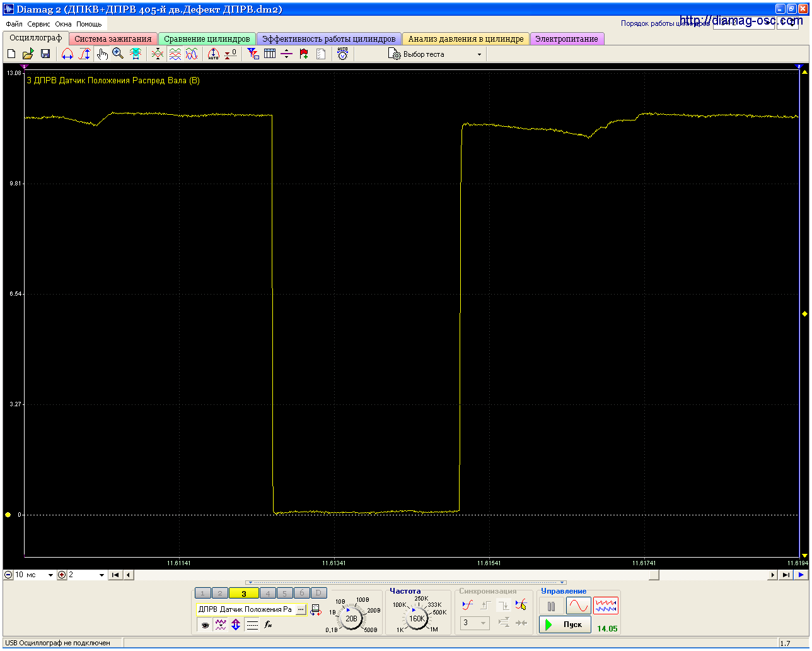This screenshot has height=651, width=812.
Task: Click the 160K frequency knob
Action: [417, 619]
